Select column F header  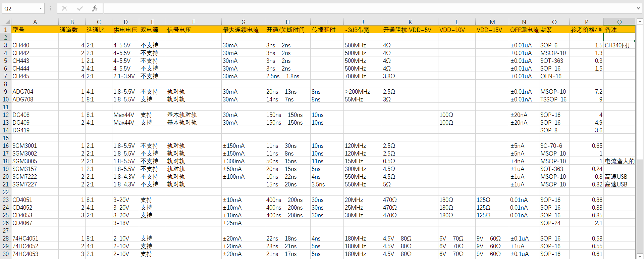coord(194,22)
